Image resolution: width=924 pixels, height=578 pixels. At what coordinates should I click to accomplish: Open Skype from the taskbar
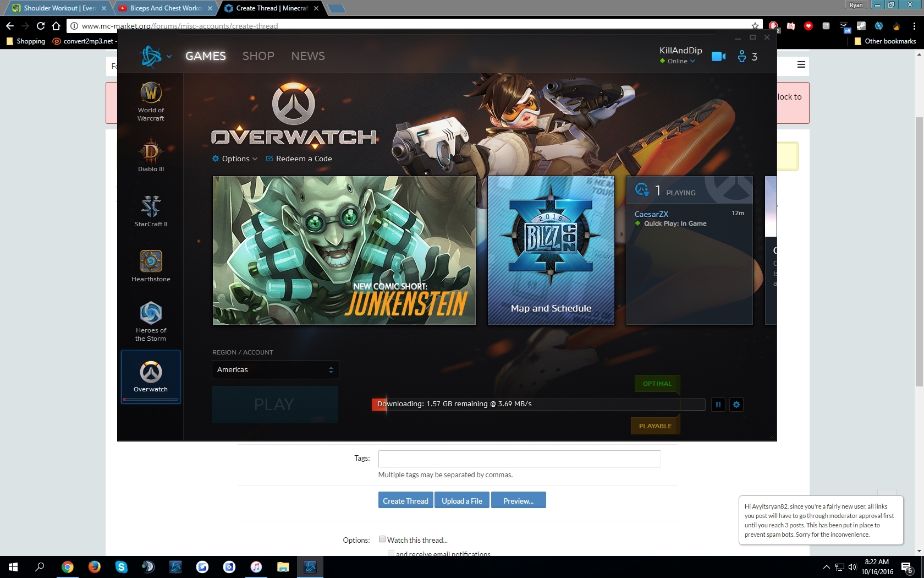(122, 567)
